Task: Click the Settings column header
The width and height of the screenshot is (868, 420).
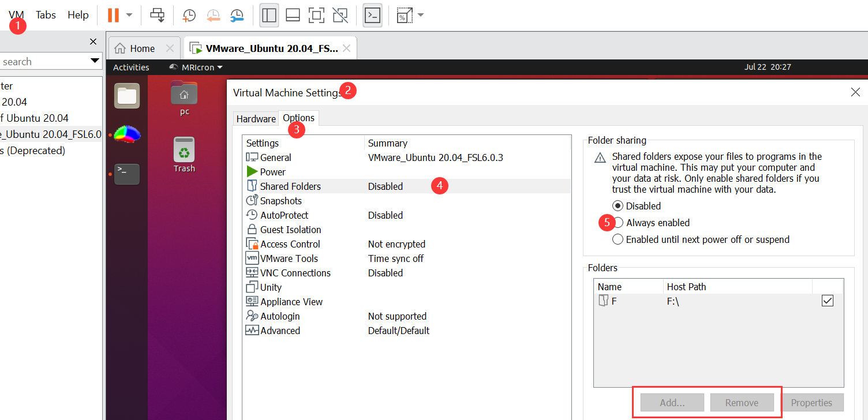Action: tap(303, 143)
